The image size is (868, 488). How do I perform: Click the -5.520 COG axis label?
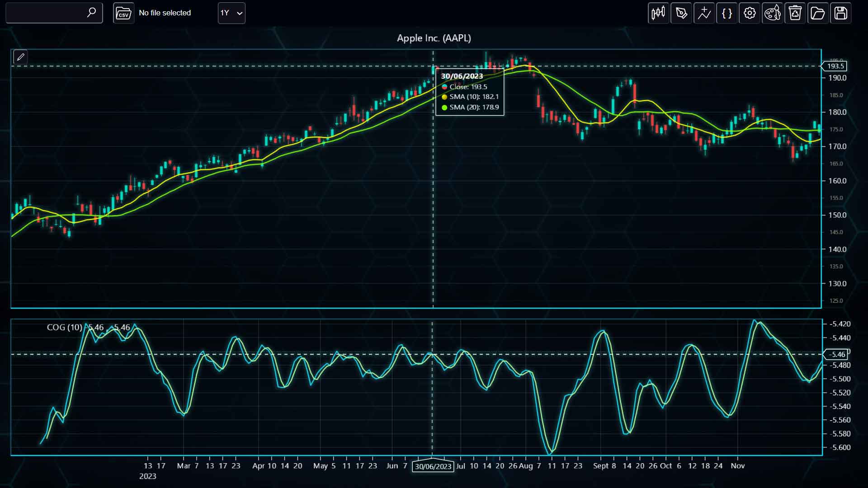(x=840, y=393)
